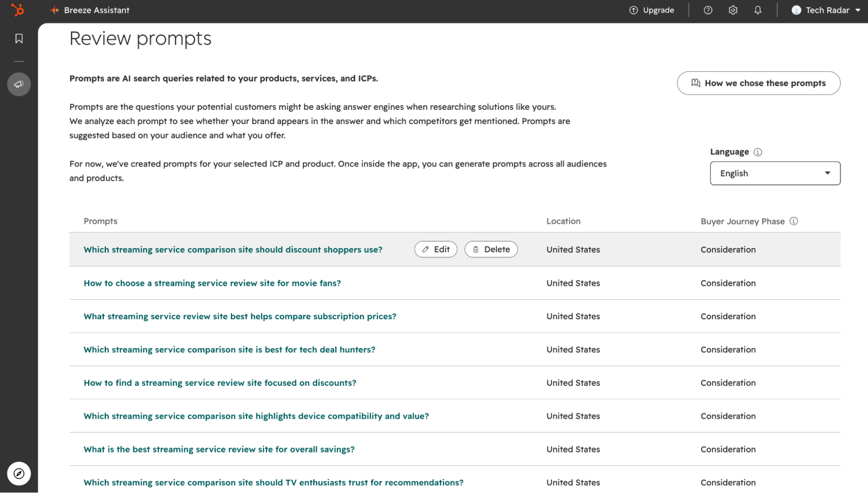Click the Breeze Assistant sparkle icon
Screen dimensions: 868x493
pyautogui.click(x=55, y=10)
